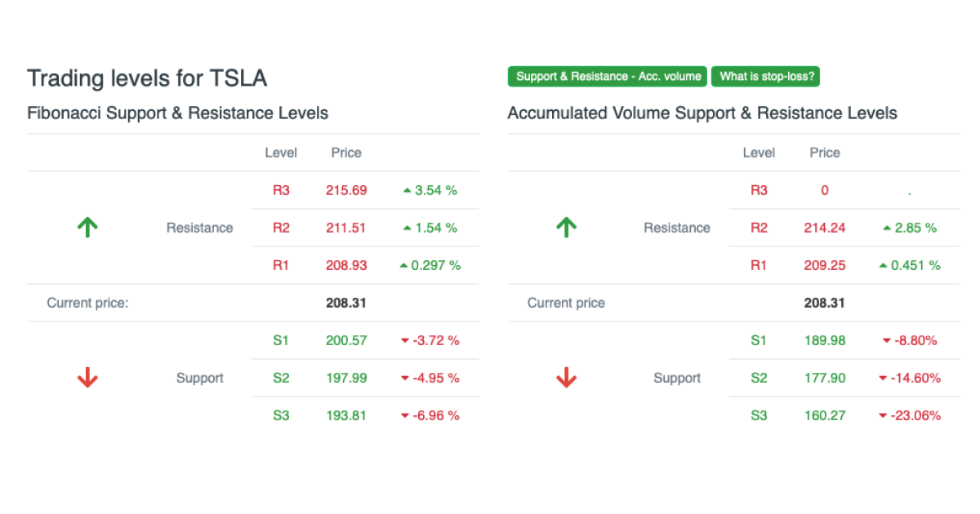
Task: Click the Support & Resistance - Acc. volume button
Action: [x=608, y=77]
